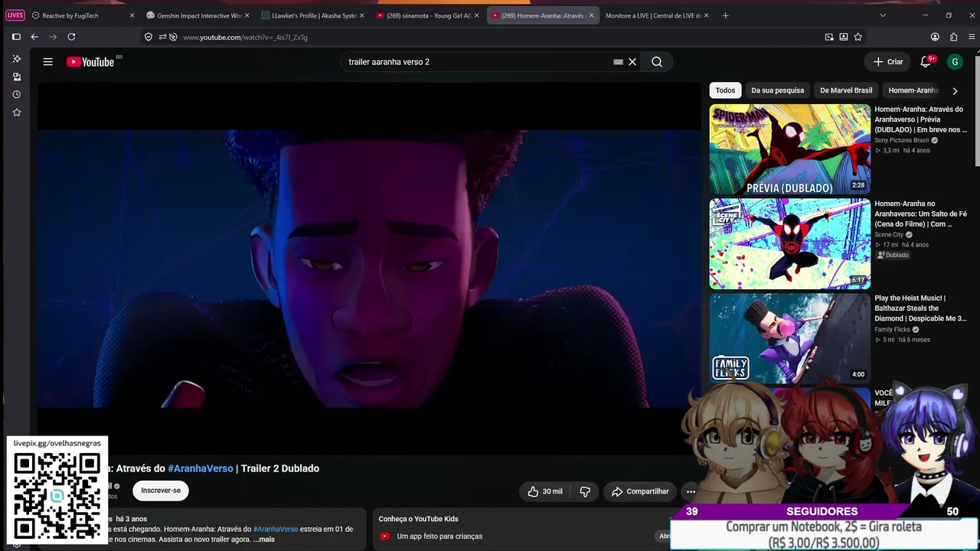Close the Genshin Impact Interactive tab
The height and width of the screenshot is (551, 980).
(x=247, y=15)
